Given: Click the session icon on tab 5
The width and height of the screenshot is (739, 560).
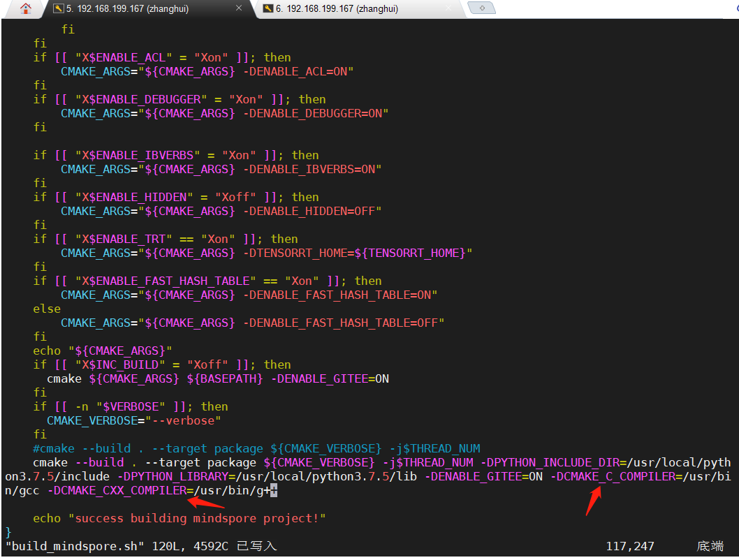Looking at the screenshot, I should 59,8.
